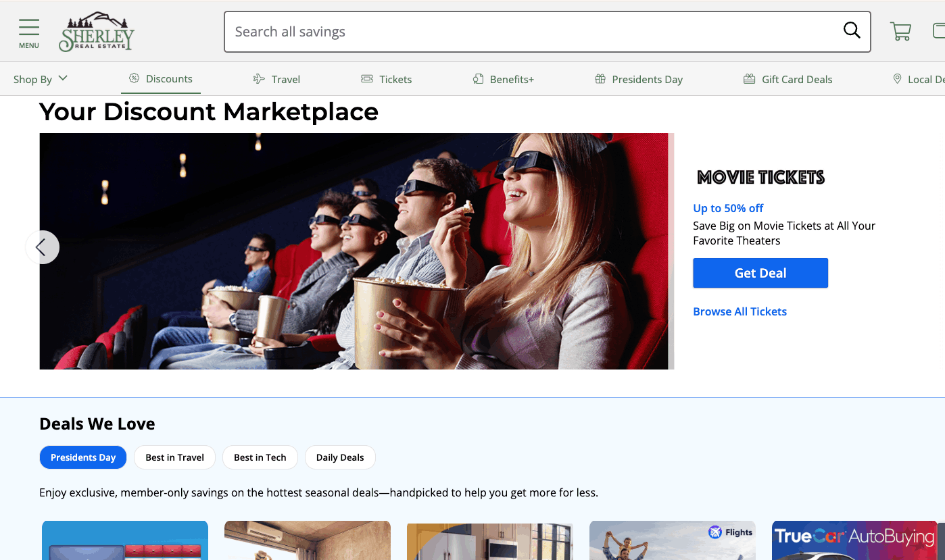Screen dimensions: 945x560
Task: Follow the Browse All Tickets link
Action: coord(740,311)
